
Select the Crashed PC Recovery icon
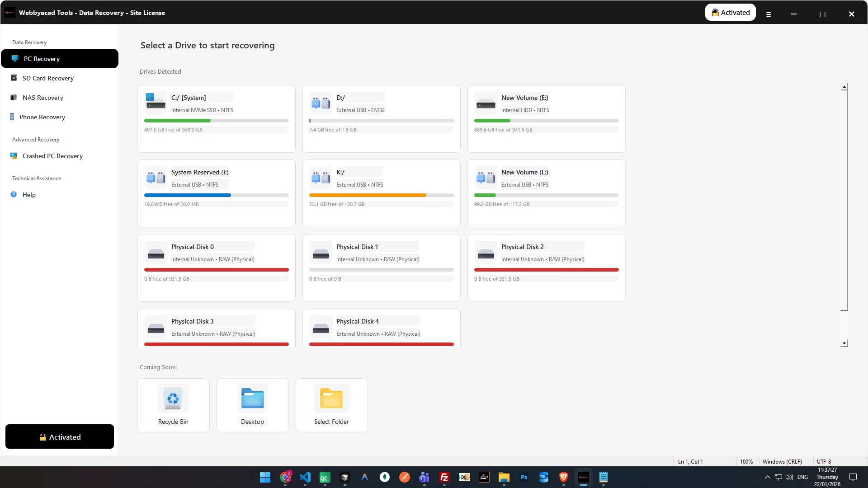[13, 155]
